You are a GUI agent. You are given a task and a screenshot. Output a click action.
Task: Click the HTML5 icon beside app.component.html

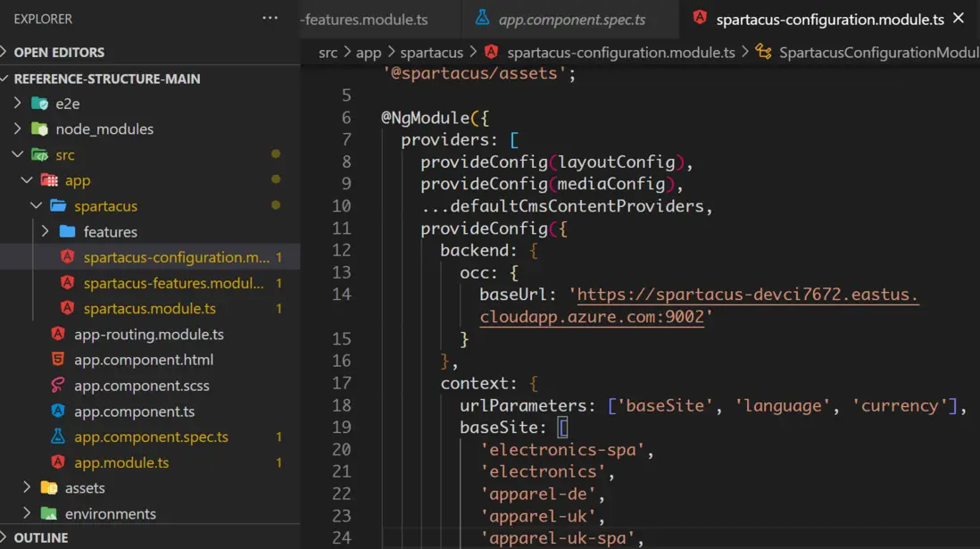point(58,360)
